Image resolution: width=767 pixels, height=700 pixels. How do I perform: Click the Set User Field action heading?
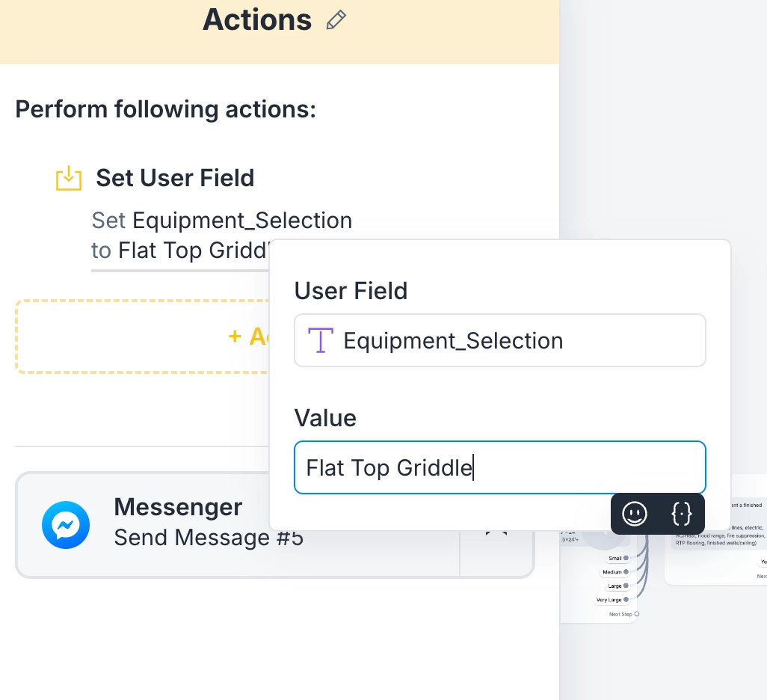click(x=175, y=178)
